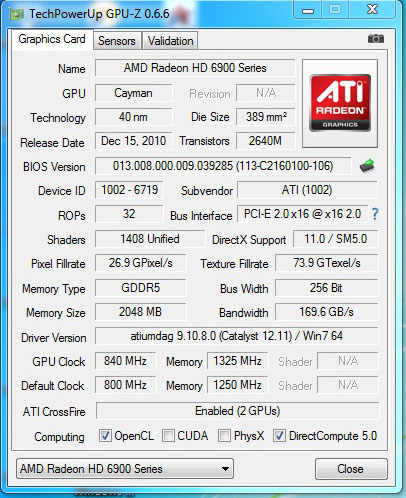Screen dimensions: 406x498
Task: Click the ATI Radeon Graphics logo
Action: coord(340,103)
